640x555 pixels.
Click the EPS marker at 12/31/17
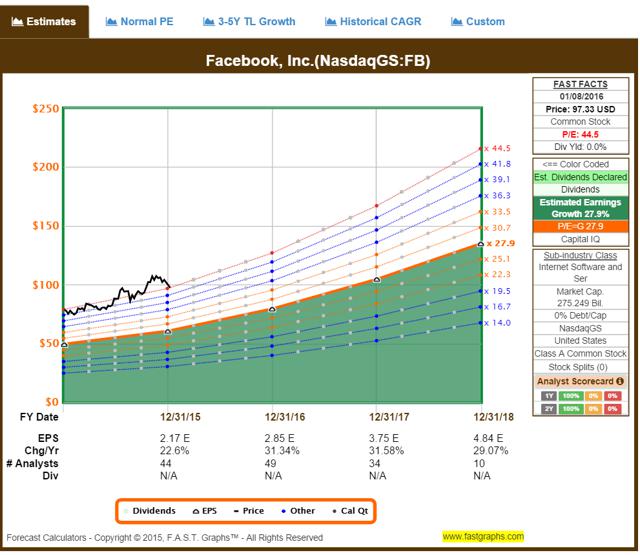[377, 280]
